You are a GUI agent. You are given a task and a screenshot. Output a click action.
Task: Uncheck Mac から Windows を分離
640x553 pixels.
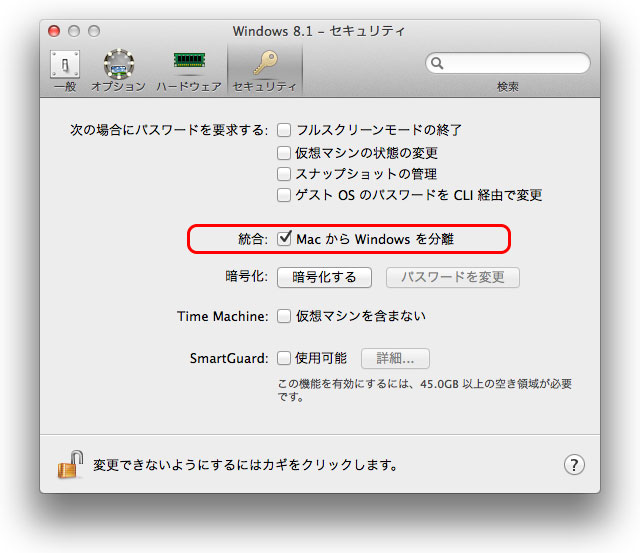coord(284,238)
